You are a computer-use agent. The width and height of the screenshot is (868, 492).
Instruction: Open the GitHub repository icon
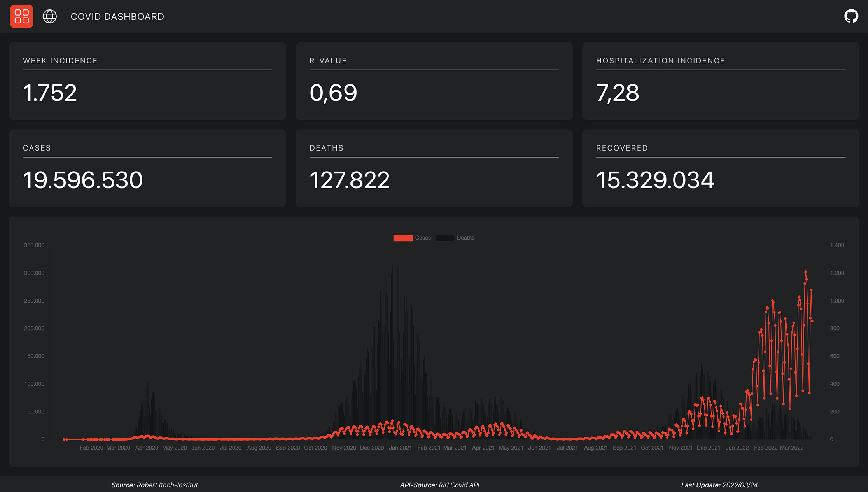click(x=851, y=16)
